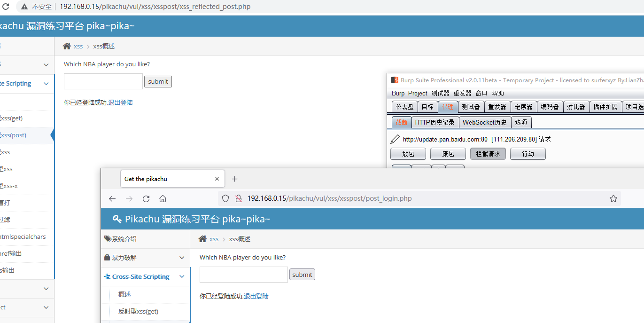Open a new Firefox tab with plus
Image resolution: width=644 pixels, height=323 pixels.
(x=235, y=179)
